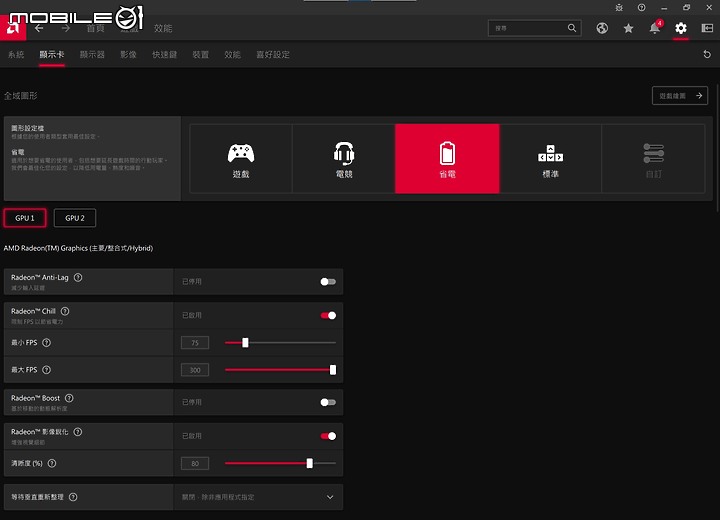The image size is (720, 520).
Task: Go forward with the right arrow
Action: [66, 28]
